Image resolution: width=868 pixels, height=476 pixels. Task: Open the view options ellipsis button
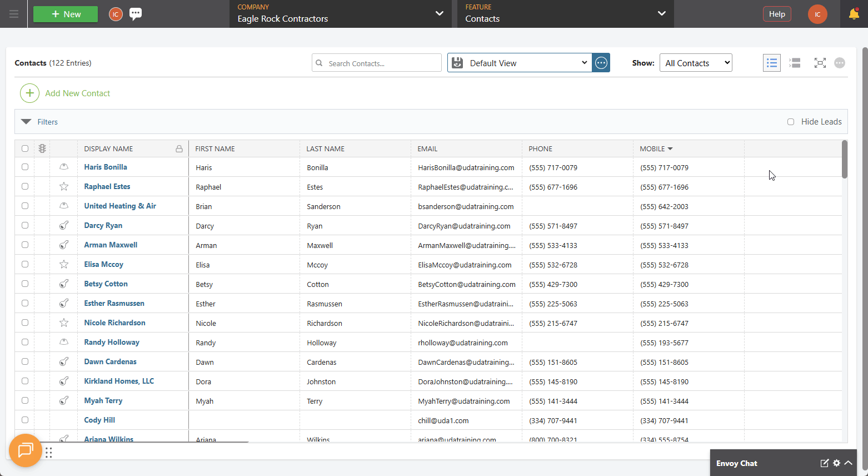(x=601, y=63)
